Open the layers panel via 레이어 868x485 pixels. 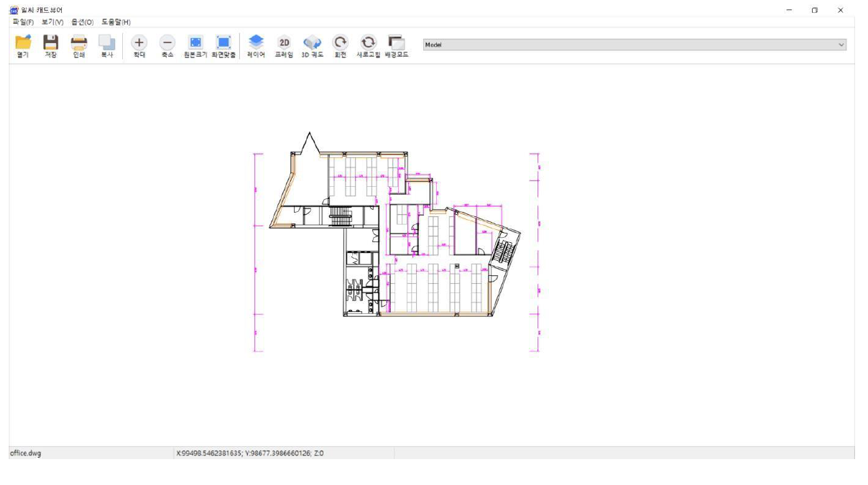click(256, 46)
